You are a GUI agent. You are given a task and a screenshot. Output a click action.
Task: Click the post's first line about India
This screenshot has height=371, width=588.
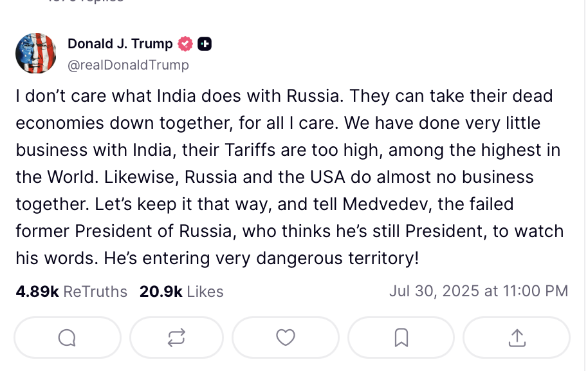point(284,96)
